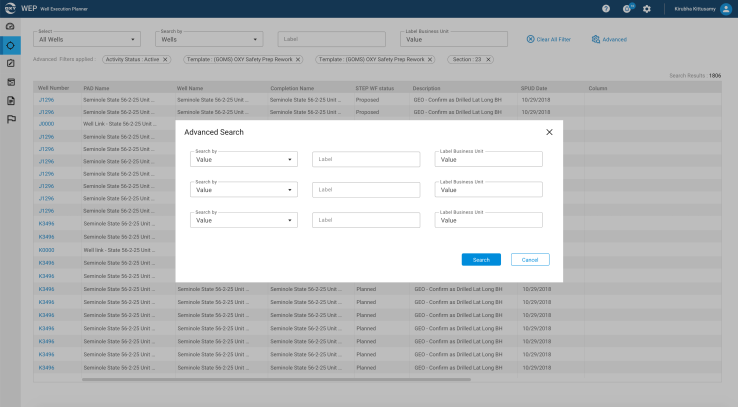
Task: Open the flag icon in sidebar
Action: point(11,120)
